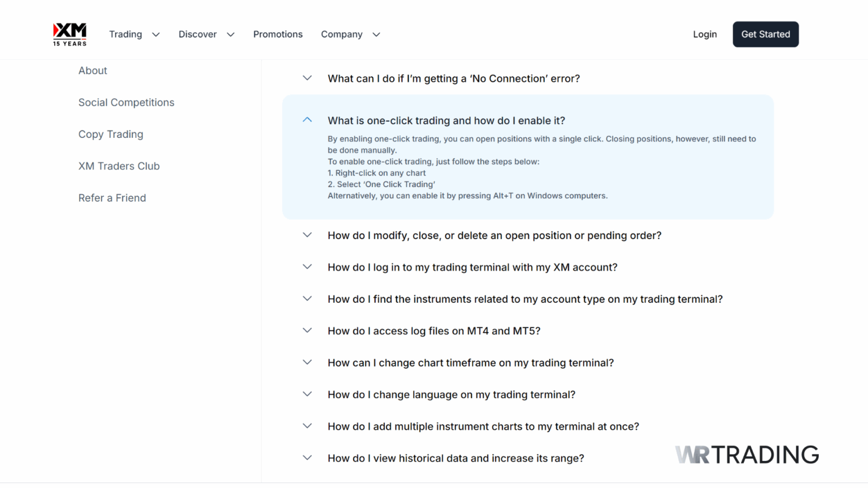Viewport: 868px width, 488px height.
Task: Open About in the sidebar
Action: click(x=93, y=71)
